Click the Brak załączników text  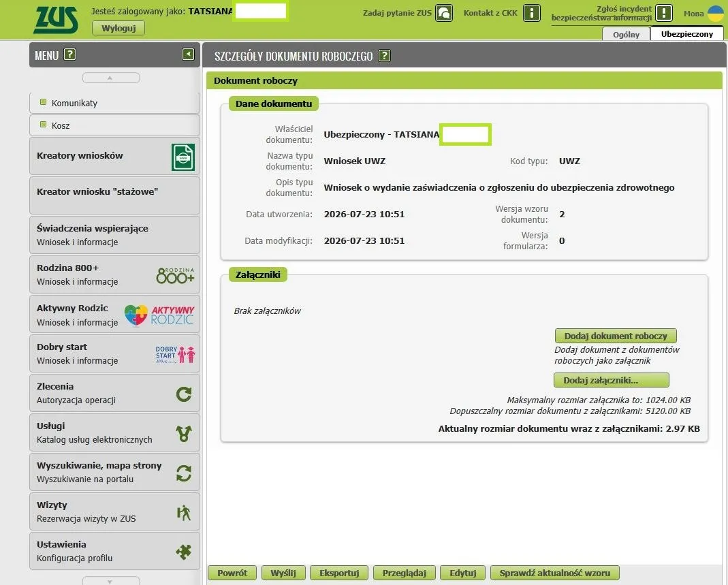[268, 311]
